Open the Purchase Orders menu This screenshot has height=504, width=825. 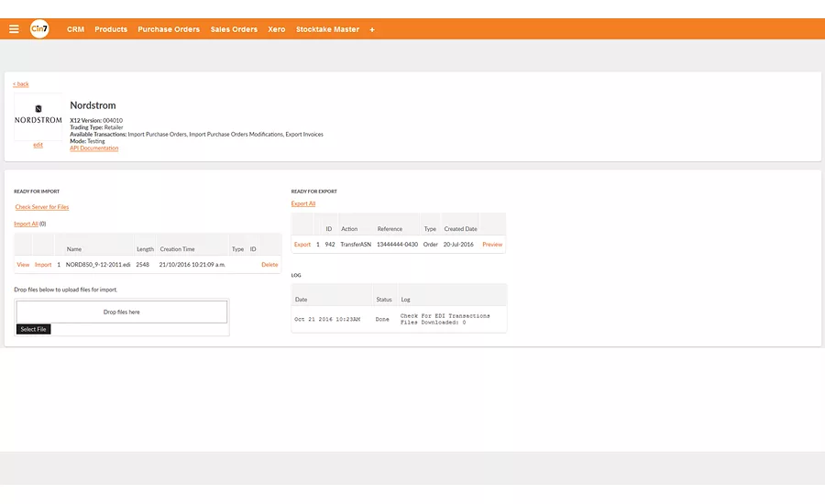(169, 29)
